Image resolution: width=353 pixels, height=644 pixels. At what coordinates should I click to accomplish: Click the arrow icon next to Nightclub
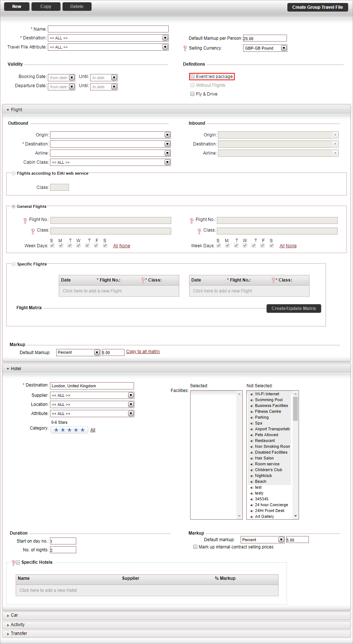(x=252, y=476)
